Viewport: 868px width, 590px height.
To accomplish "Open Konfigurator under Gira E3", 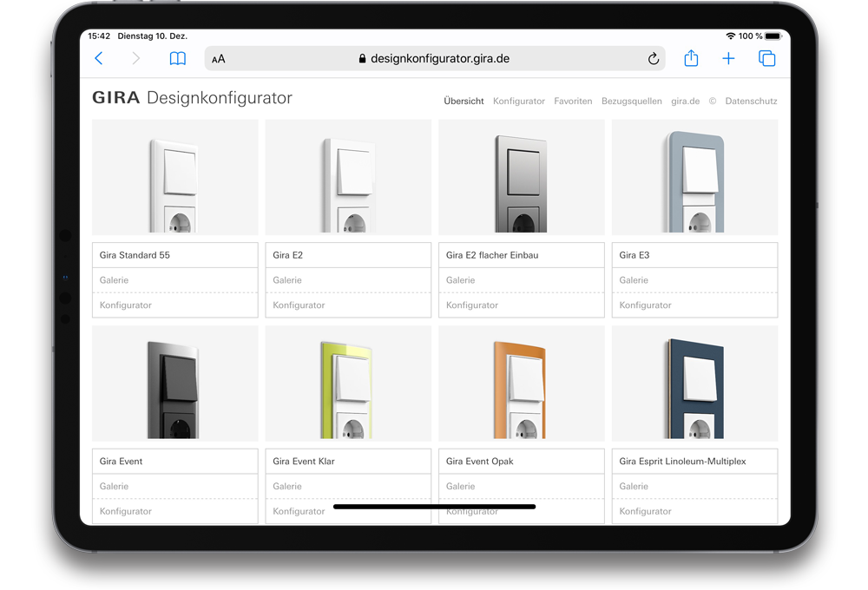I will pos(694,305).
